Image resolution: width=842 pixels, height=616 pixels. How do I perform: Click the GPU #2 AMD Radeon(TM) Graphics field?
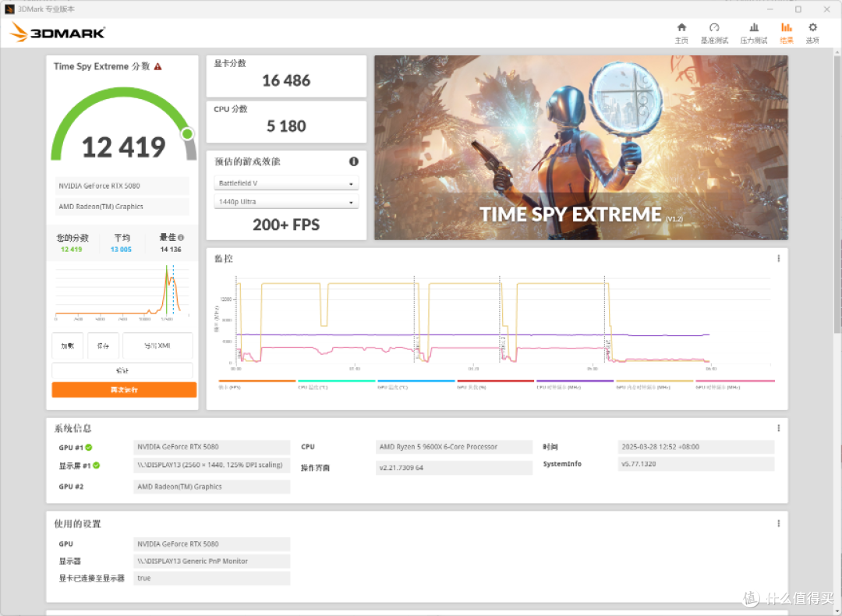[x=211, y=487]
